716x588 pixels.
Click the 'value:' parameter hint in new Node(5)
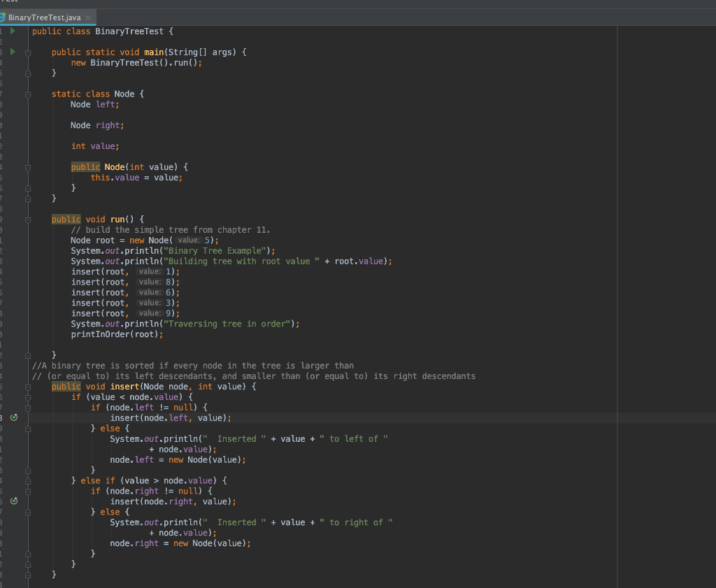click(189, 240)
